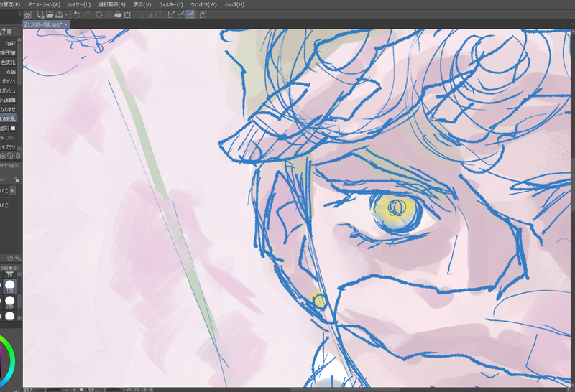Redo the undone action

click(x=86, y=14)
